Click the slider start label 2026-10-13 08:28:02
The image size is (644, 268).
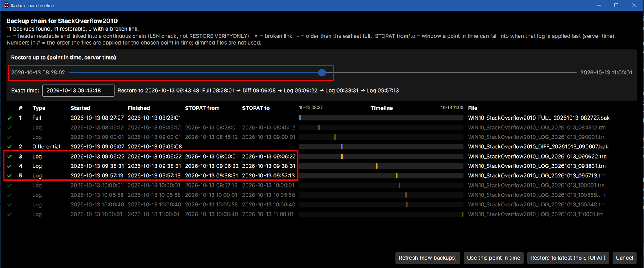(38, 73)
